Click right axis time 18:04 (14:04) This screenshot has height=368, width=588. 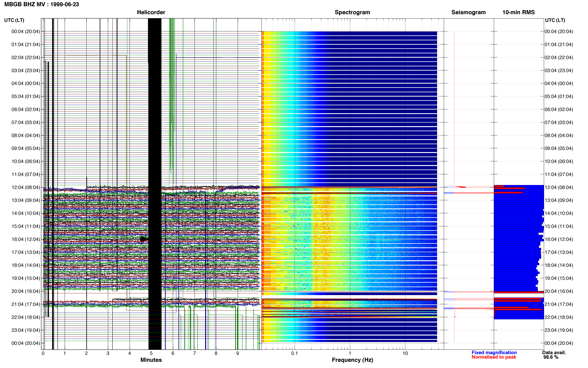coord(559,265)
